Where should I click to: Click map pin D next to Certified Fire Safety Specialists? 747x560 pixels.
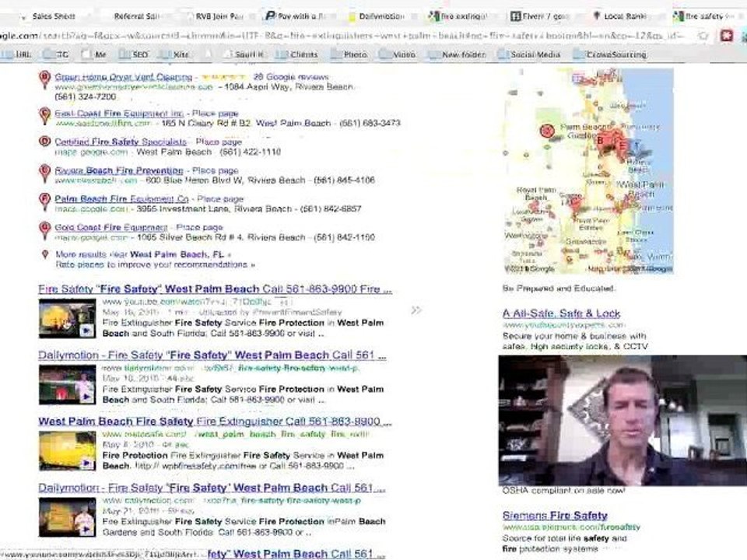[x=45, y=142]
